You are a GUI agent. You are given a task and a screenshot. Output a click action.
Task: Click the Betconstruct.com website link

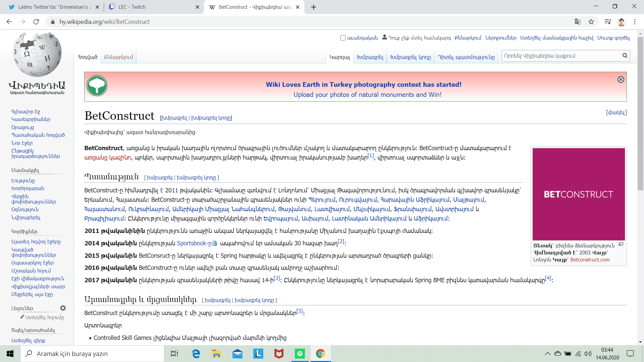[x=590, y=260]
